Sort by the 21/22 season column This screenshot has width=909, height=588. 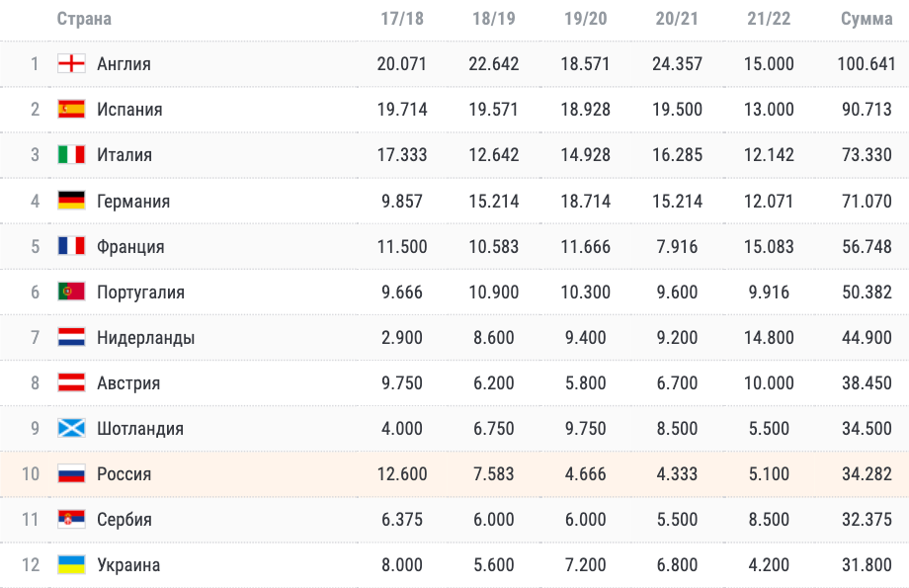pyautogui.click(x=768, y=19)
